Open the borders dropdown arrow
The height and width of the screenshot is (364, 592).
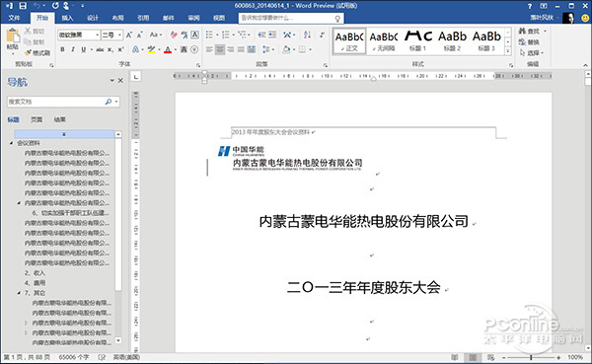pyautogui.click(x=311, y=49)
